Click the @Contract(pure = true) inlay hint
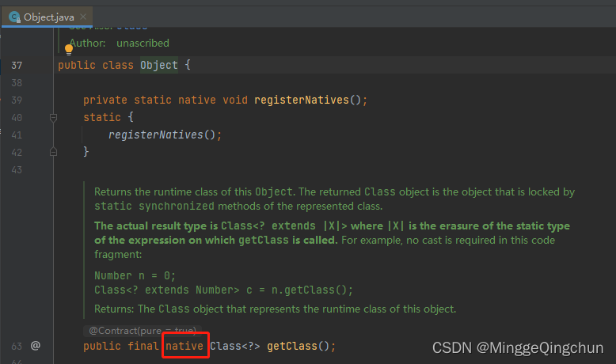This screenshot has height=364, width=616. click(x=143, y=331)
